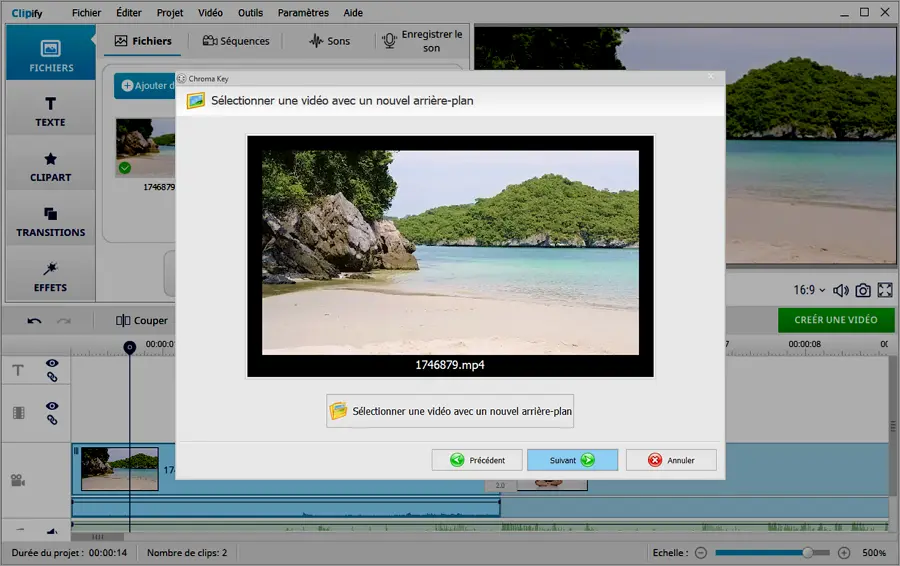This screenshot has width=900, height=566.
Task: Click the Couper split tool
Action: point(142,320)
